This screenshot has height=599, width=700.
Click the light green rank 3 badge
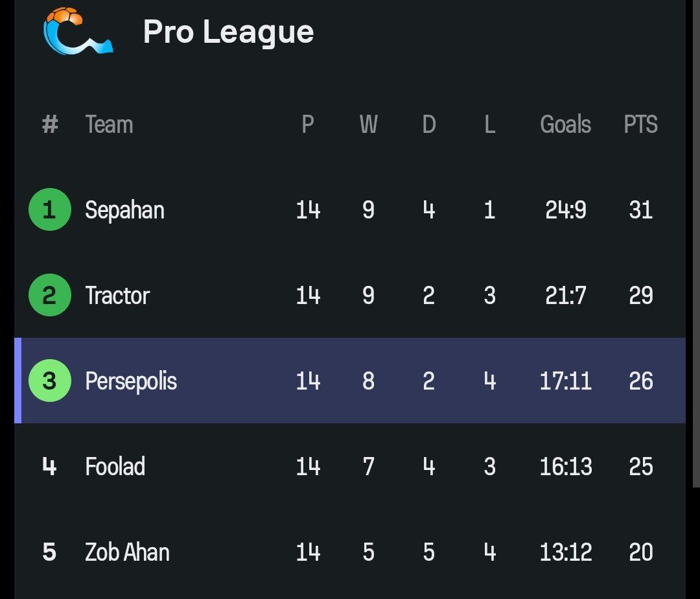[49, 381]
